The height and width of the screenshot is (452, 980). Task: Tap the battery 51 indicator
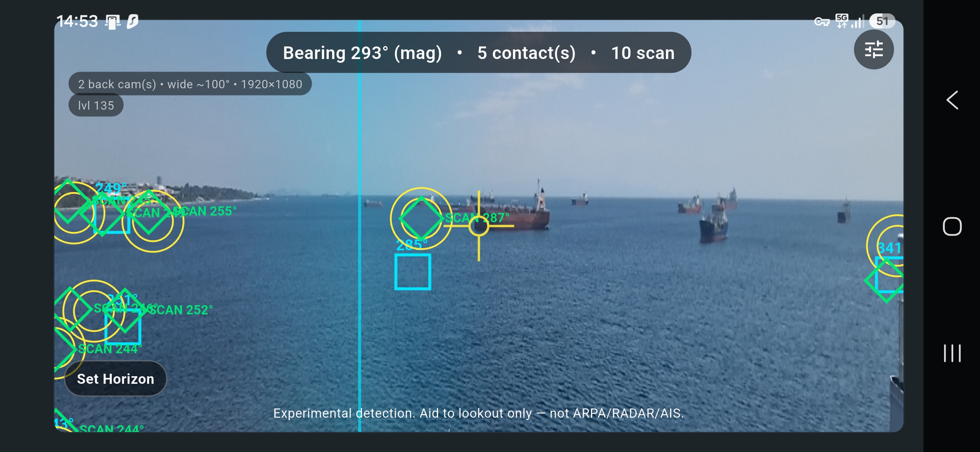tap(882, 21)
